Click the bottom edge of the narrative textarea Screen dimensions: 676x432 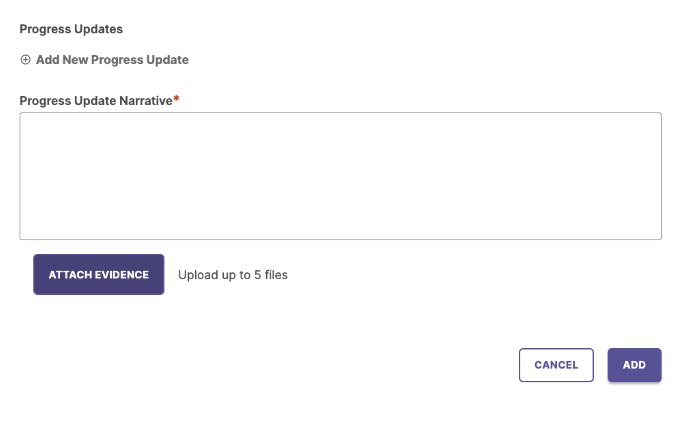click(x=341, y=239)
